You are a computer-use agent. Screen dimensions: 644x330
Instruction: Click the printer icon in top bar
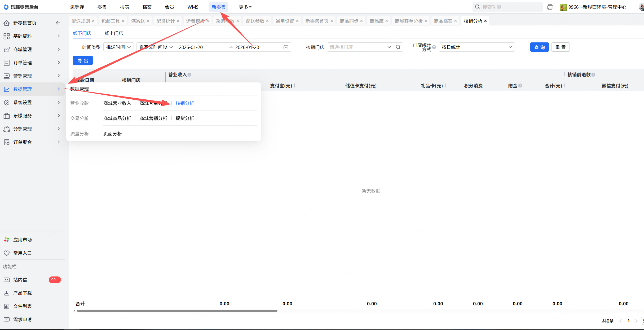point(550,7)
